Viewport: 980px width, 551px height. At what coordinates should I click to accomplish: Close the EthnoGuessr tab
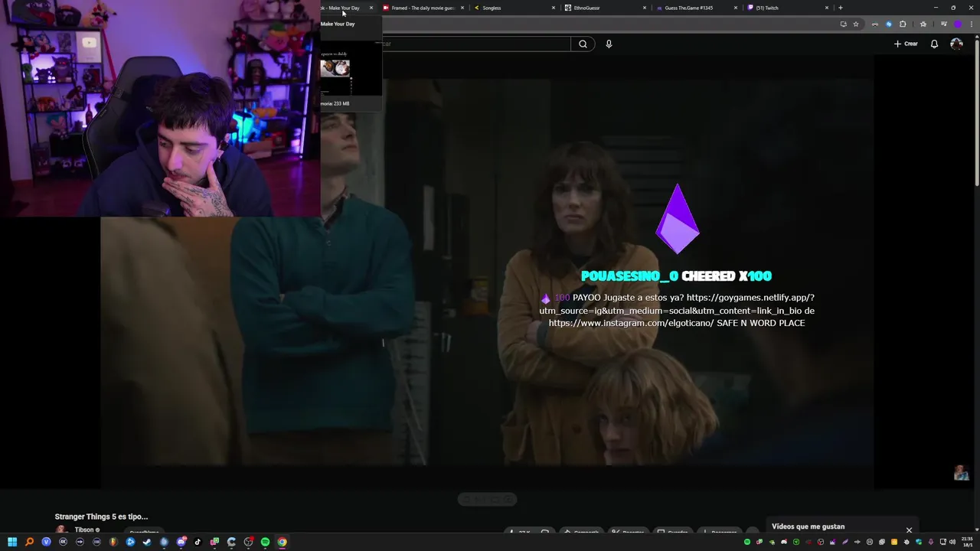point(645,8)
